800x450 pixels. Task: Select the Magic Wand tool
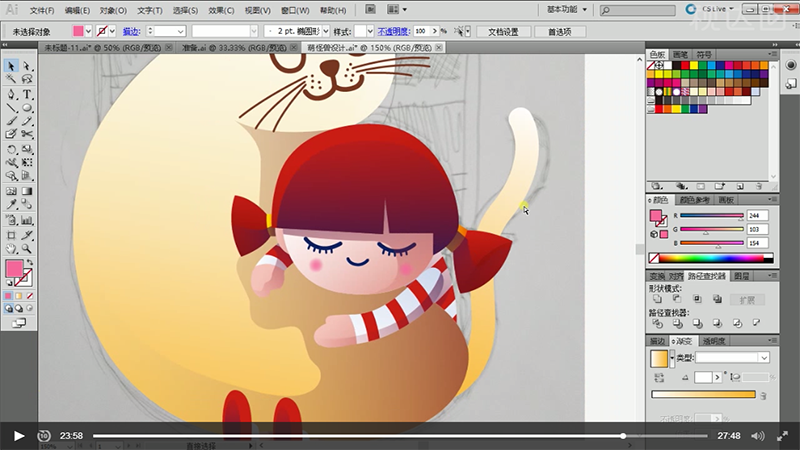(11, 79)
